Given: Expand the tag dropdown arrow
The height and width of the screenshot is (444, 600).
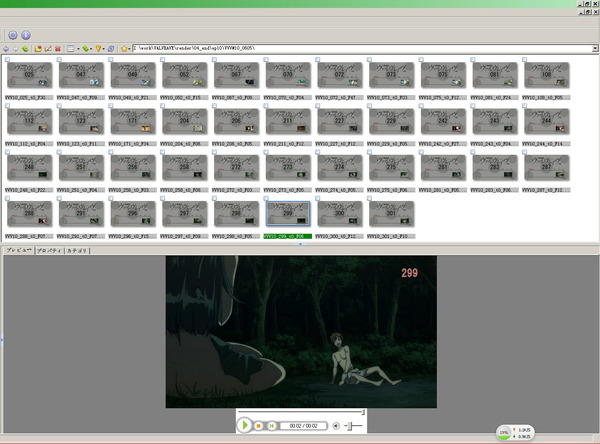Looking at the screenshot, I should [91, 49].
